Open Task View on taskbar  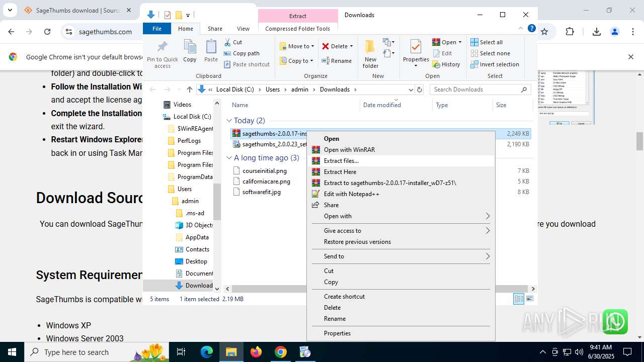pos(181,352)
